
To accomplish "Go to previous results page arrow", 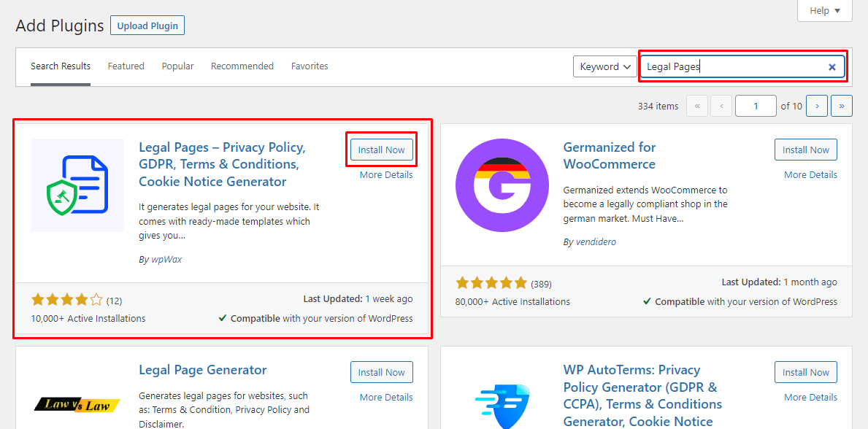I will (721, 107).
